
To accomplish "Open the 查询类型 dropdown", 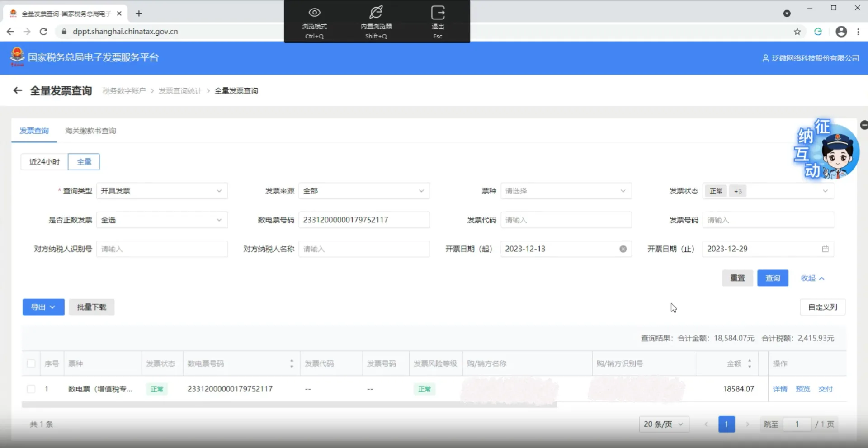I will pos(162,191).
